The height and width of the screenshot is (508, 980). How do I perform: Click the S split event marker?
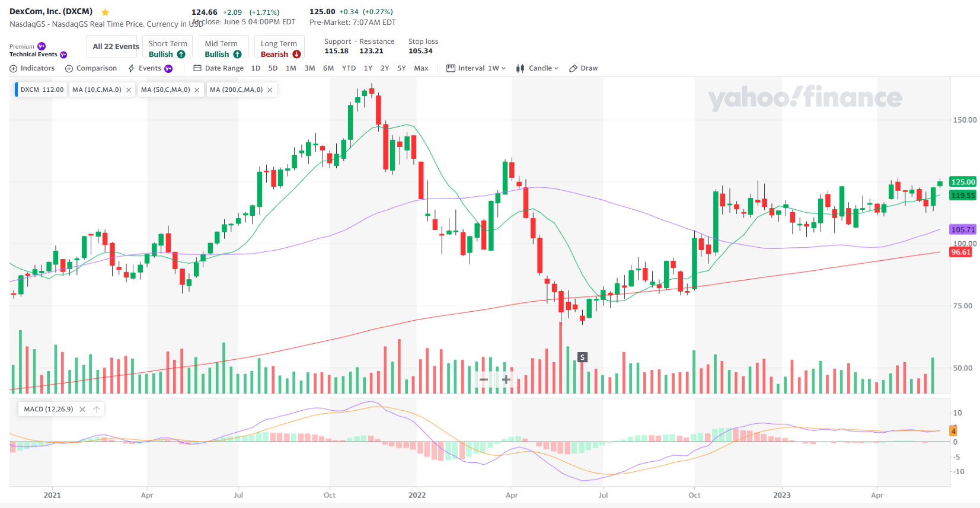pyautogui.click(x=582, y=357)
